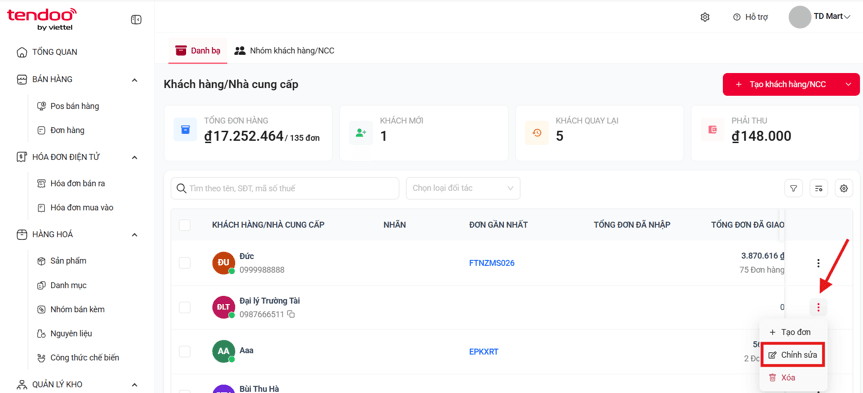This screenshot has width=863, height=393.
Task: Switch to Nhóm khách hàng/NCC tab
Action: point(285,51)
